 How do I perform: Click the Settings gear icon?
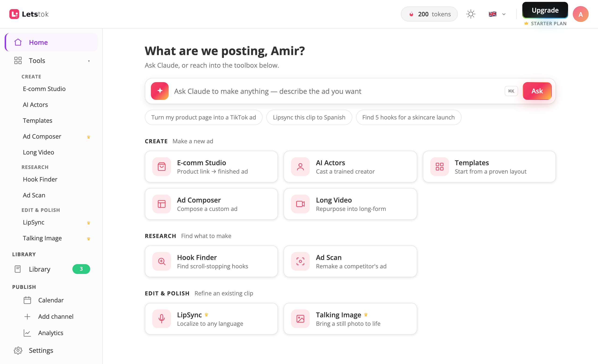[x=18, y=350]
